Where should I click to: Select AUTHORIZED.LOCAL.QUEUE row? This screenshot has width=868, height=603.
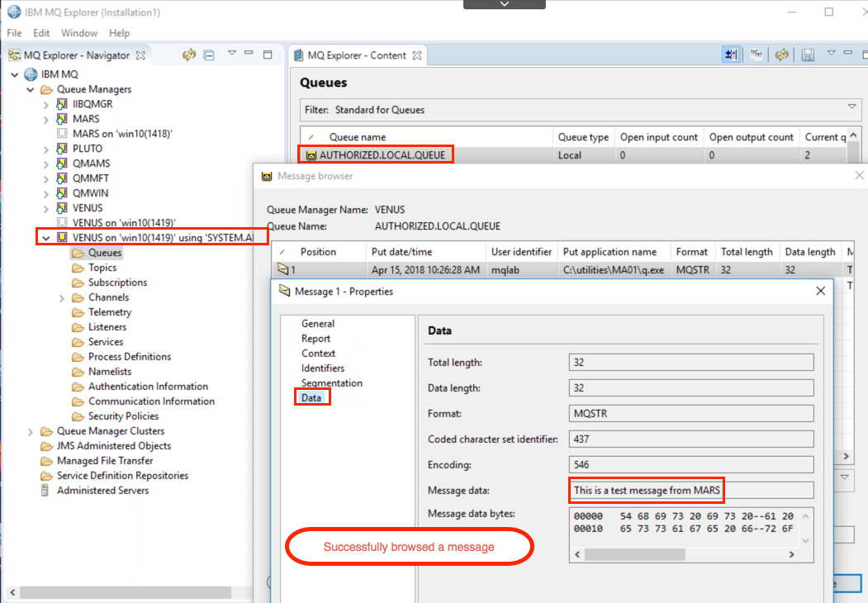click(x=572, y=155)
